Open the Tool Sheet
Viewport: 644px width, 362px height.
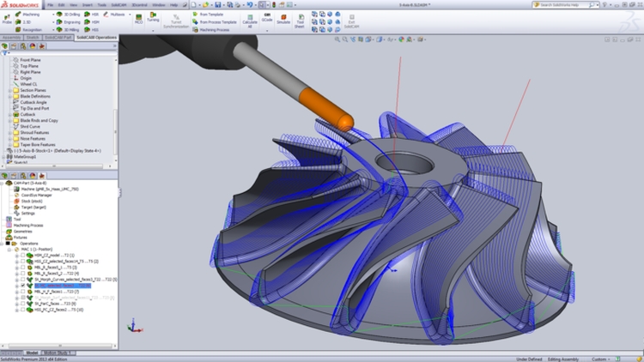coord(300,21)
